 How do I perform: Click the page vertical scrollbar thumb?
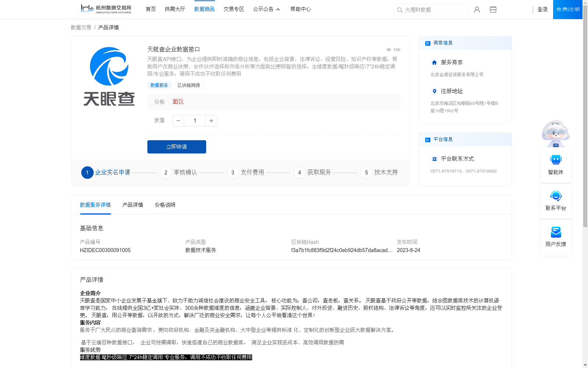click(x=585, y=116)
